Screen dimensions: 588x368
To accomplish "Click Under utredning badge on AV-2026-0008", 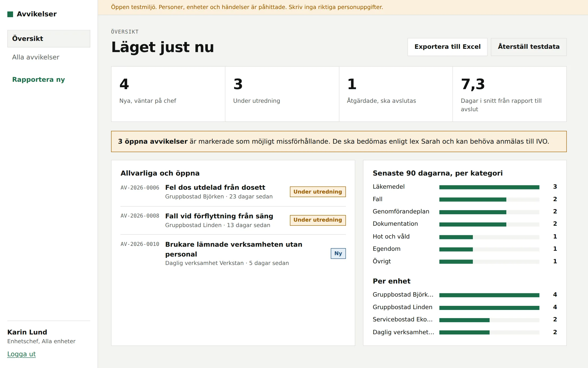I will point(318,220).
